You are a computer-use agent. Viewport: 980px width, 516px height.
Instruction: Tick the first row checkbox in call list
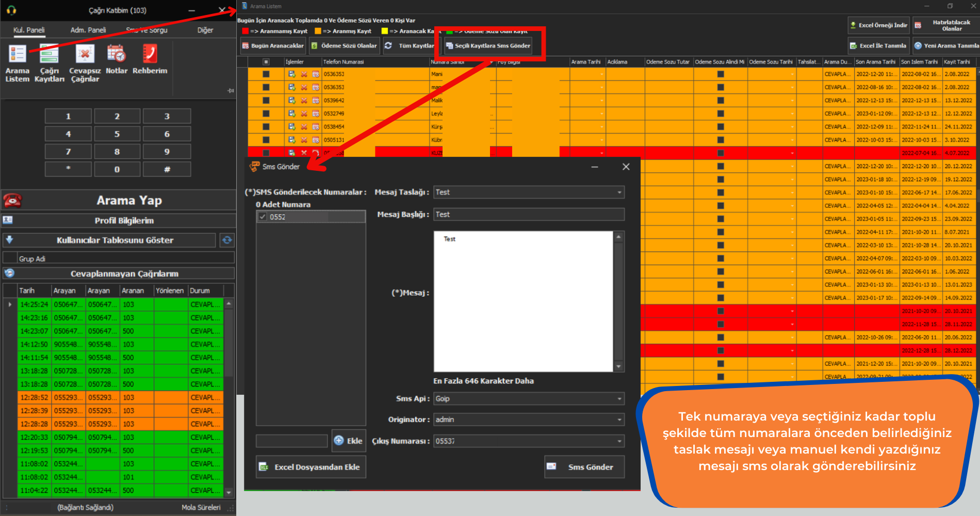pos(266,74)
